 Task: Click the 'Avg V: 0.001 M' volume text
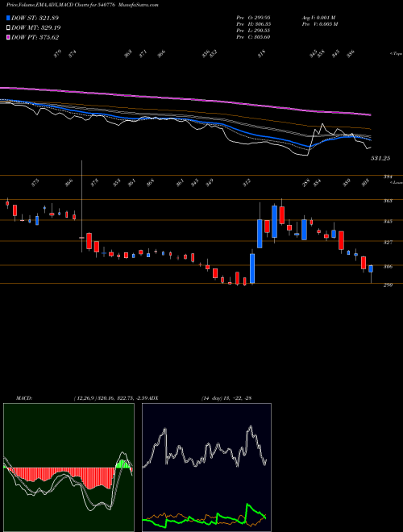click(318, 18)
